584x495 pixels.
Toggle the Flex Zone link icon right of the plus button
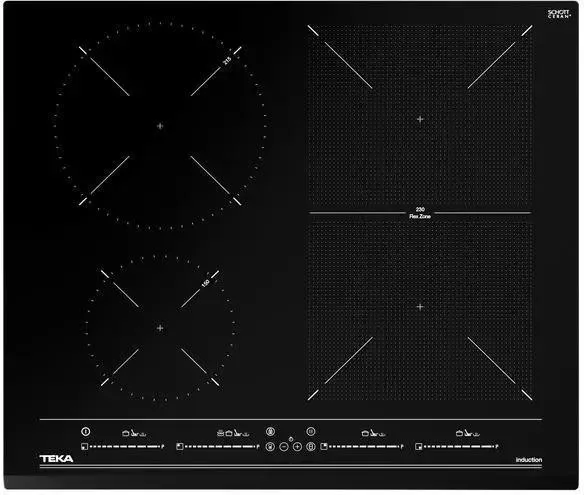pos(311,446)
